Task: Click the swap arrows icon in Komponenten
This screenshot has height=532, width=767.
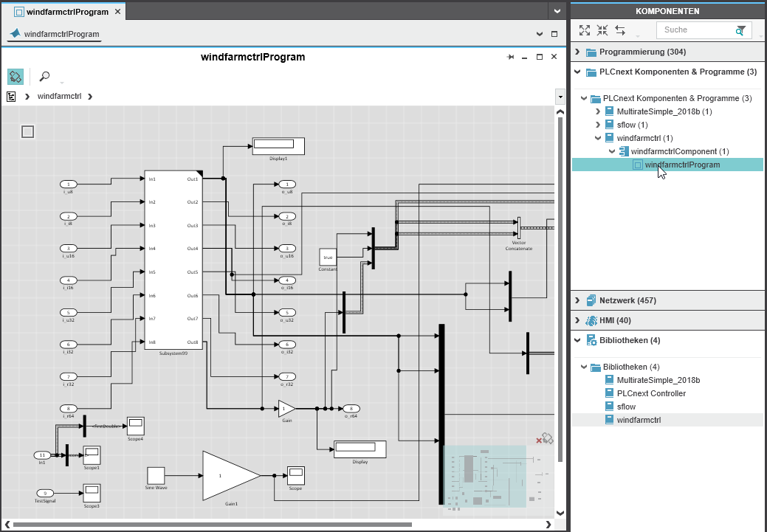Action: click(x=620, y=30)
